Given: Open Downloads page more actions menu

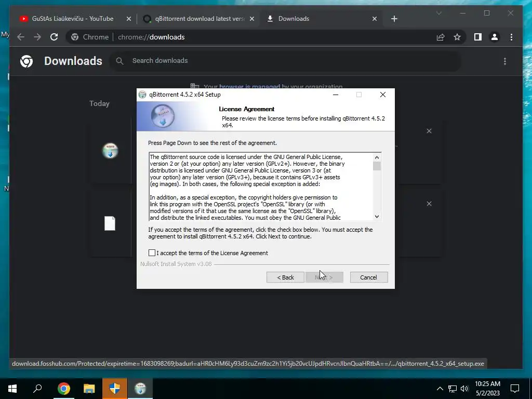Looking at the screenshot, I should 505,61.
